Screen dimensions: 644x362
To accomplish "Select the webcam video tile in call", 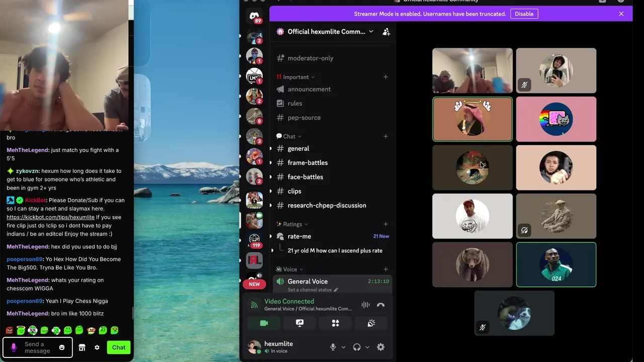I will coord(472,70).
